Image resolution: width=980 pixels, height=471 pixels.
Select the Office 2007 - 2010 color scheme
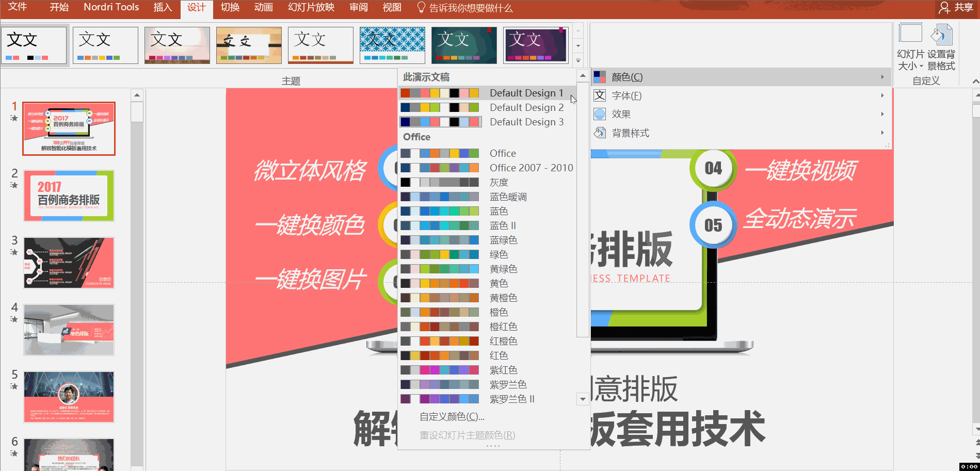(531, 168)
